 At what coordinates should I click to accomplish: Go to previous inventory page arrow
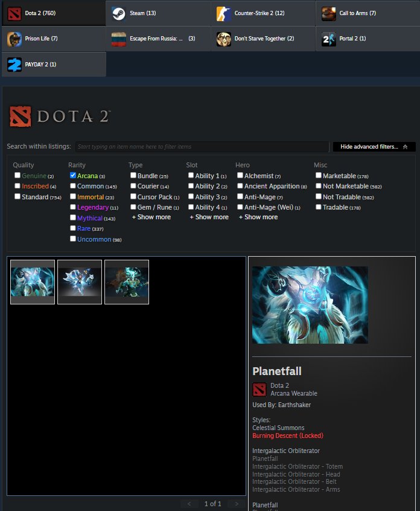point(189,504)
